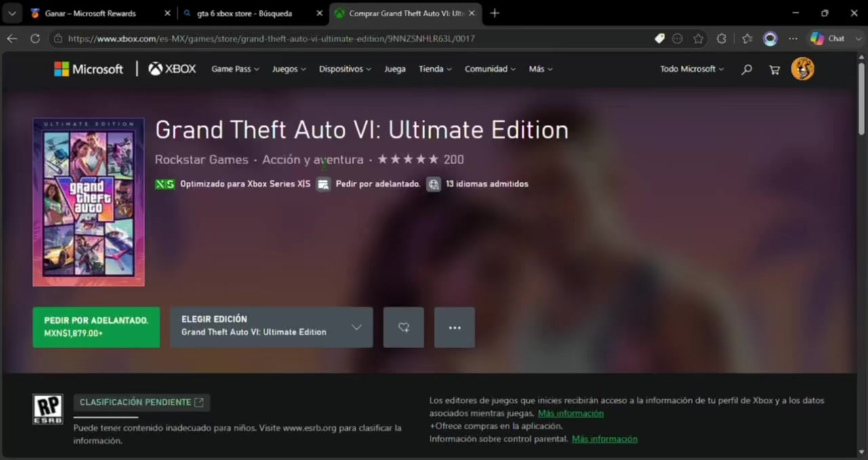Open the Xbox account avatar
Image resolution: width=868 pixels, height=460 pixels.
tap(802, 69)
